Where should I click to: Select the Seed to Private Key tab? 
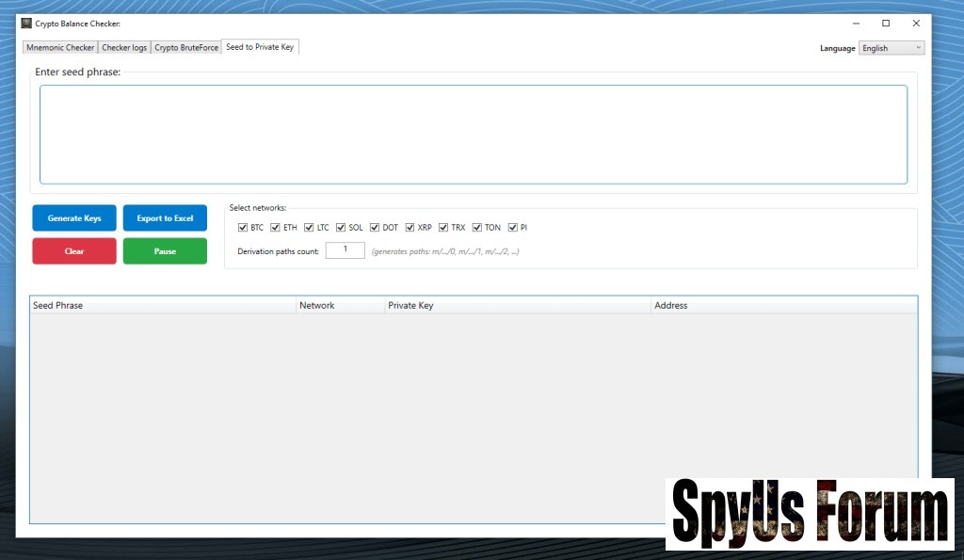[x=260, y=47]
